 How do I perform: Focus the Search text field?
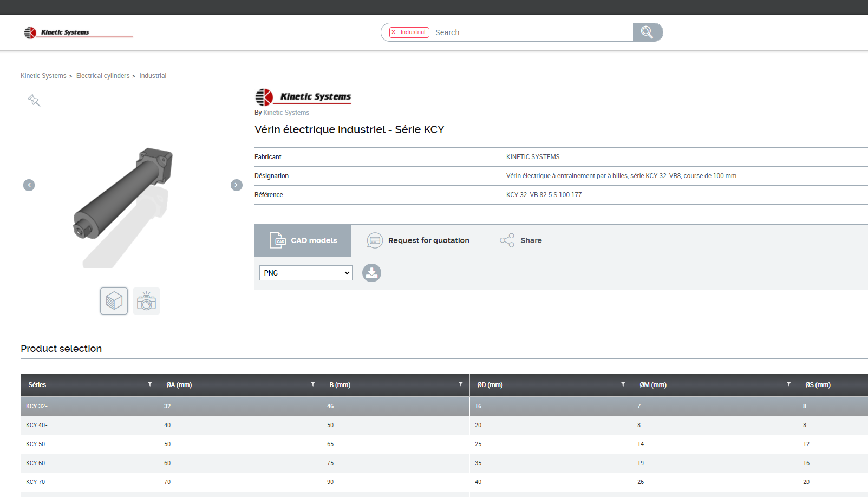pos(531,32)
